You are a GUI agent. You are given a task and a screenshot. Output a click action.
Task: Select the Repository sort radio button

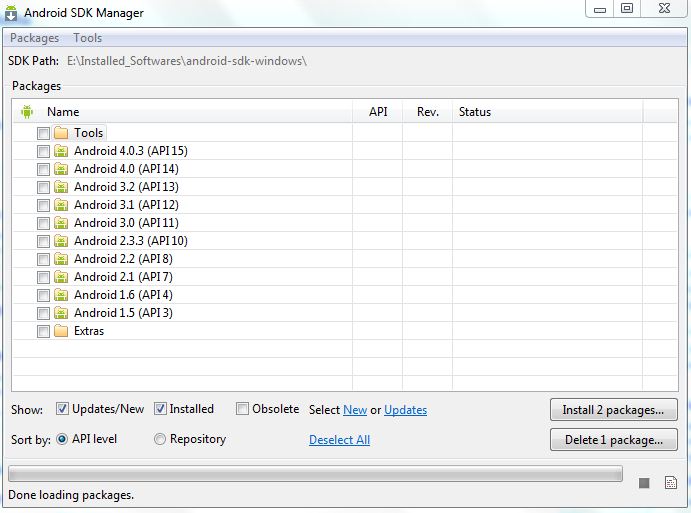[160, 439]
